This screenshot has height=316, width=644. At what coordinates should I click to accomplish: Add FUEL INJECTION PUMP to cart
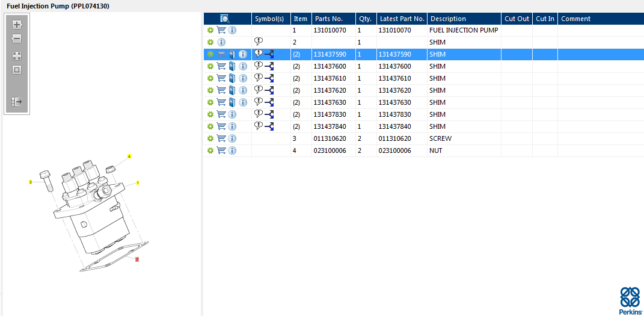click(221, 30)
